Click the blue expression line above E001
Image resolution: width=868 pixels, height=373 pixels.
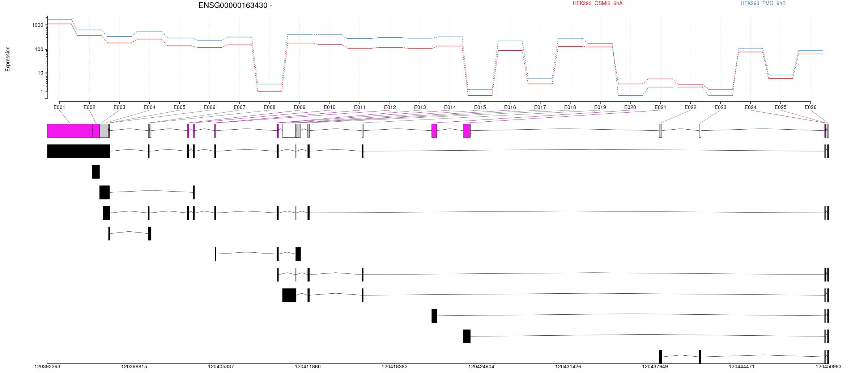tap(59, 19)
